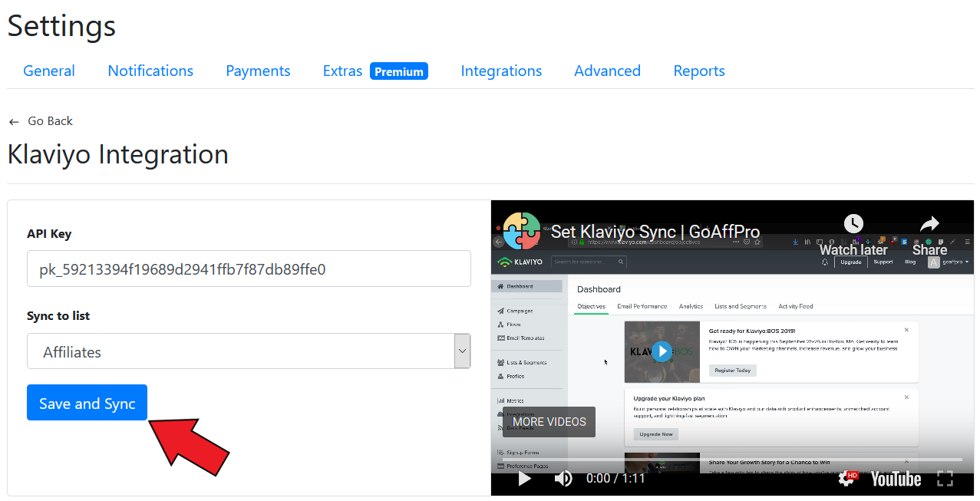The width and height of the screenshot is (980, 501).
Task: Click the Klaviyo Integration heading
Action: 118,154
